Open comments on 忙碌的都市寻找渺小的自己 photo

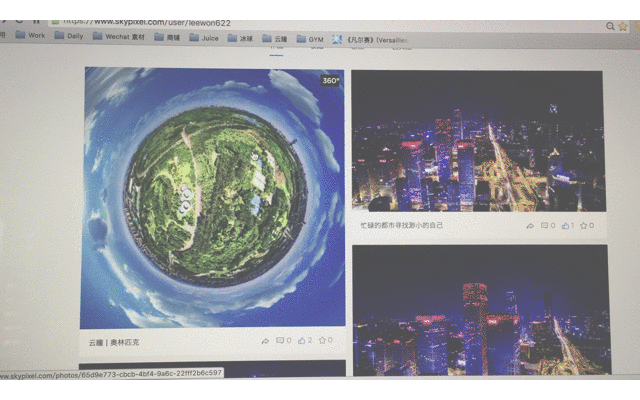coord(548,225)
